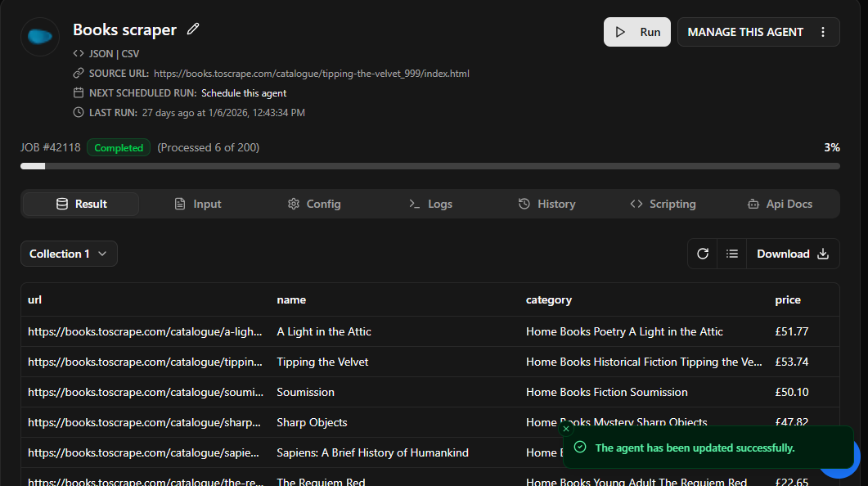The height and width of the screenshot is (486, 868).
Task: Click the Tipping the Velvet name cell
Action: point(322,362)
